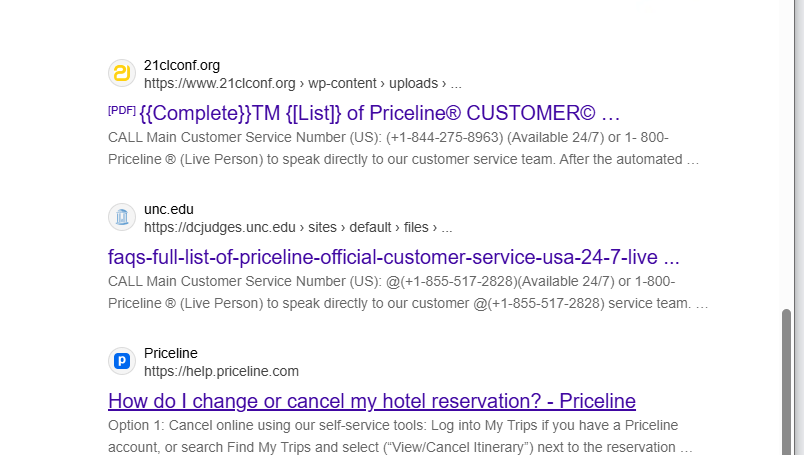Image resolution: width=804 pixels, height=455 pixels.
Task: Click the [PDF] label on first result
Action: point(121,109)
